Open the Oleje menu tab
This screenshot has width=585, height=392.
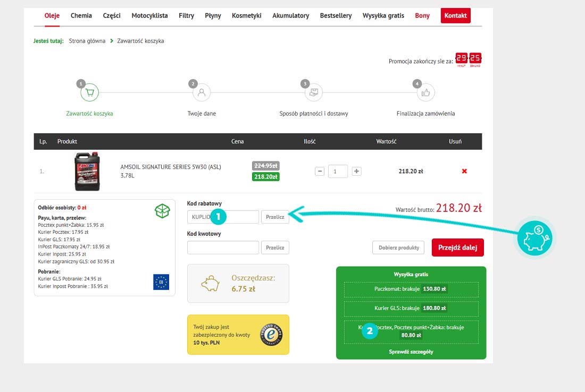pos(52,15)
